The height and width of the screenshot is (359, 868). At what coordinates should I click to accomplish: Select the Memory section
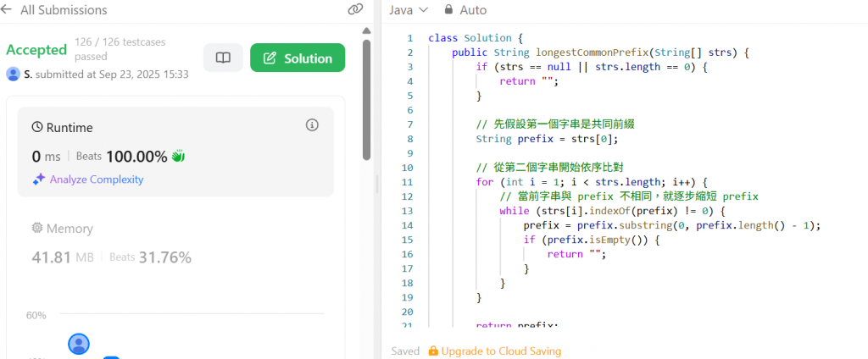coord(62,229)
